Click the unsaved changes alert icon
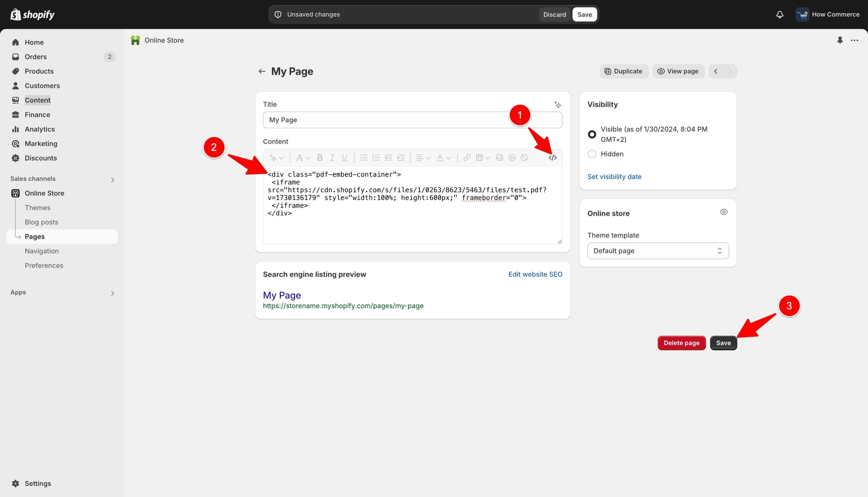Screen dimensions: 868x497 pyautogui.click(x=278, y=14)
